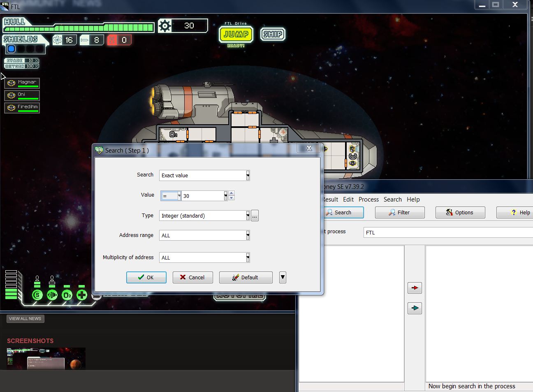533x392 pixels.
Task: Click the OXYGEN 100% readout
Action: click(x=22, y=66)
